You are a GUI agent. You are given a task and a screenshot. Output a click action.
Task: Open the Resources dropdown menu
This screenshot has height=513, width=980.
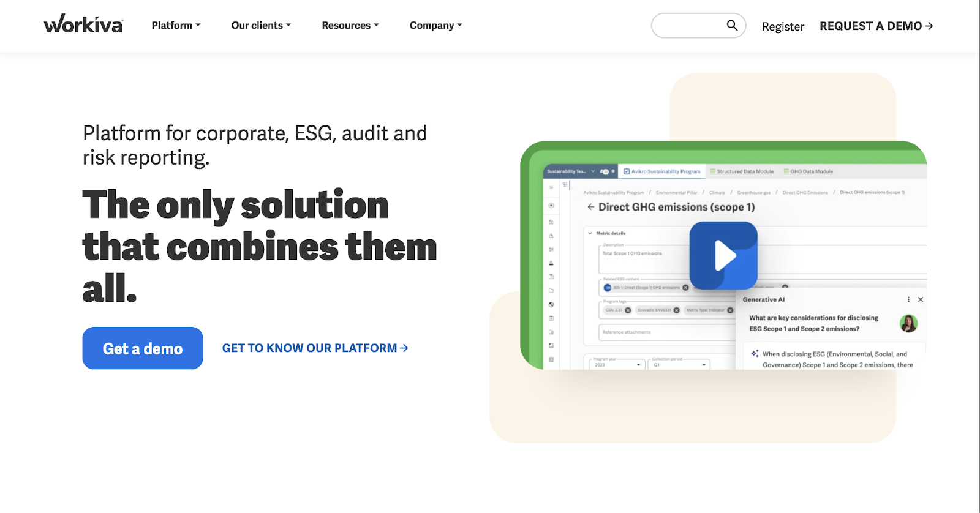coord(350,25)
